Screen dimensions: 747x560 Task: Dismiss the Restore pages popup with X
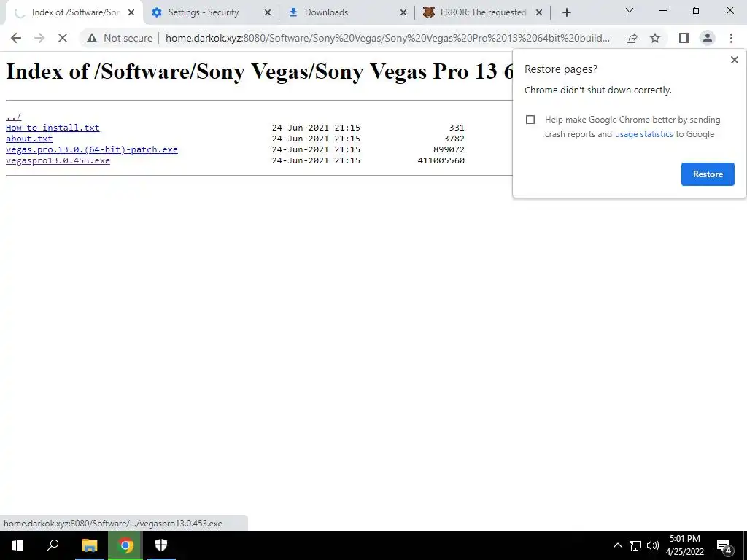[x=734, y=60]
